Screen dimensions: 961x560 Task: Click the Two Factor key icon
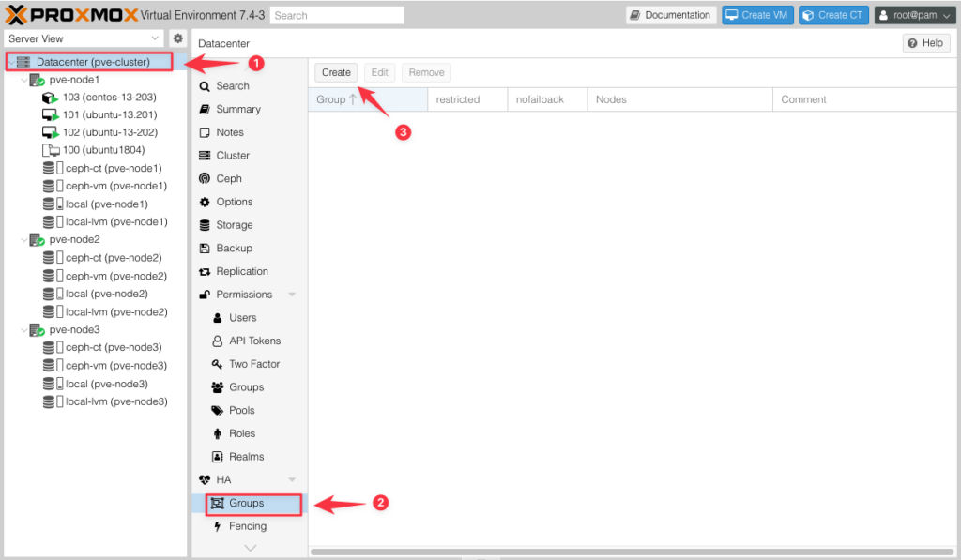[217, 364]
